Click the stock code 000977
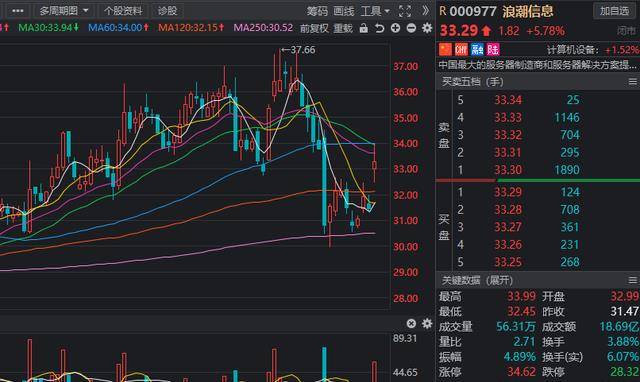The height and width of the screenshot is (382, 640). (x=473, y=11)
